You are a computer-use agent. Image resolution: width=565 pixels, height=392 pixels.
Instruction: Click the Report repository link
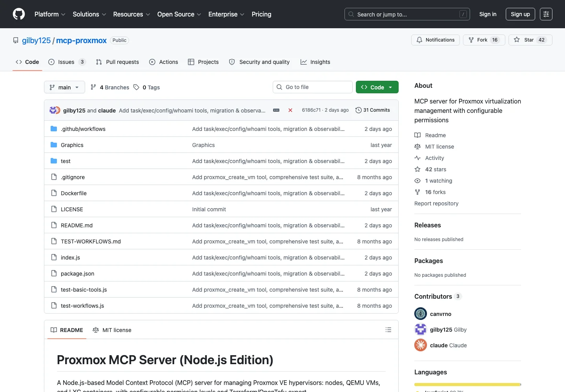[x=436, y=203]
